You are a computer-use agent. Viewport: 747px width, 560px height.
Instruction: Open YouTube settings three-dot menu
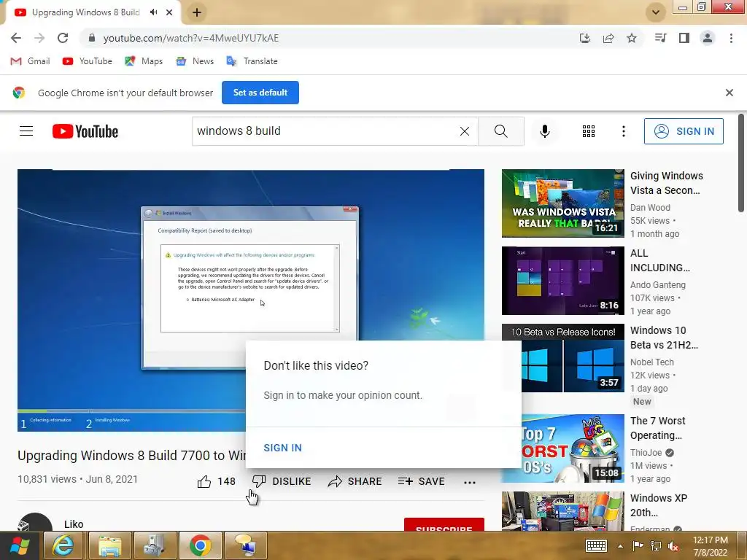623,131
